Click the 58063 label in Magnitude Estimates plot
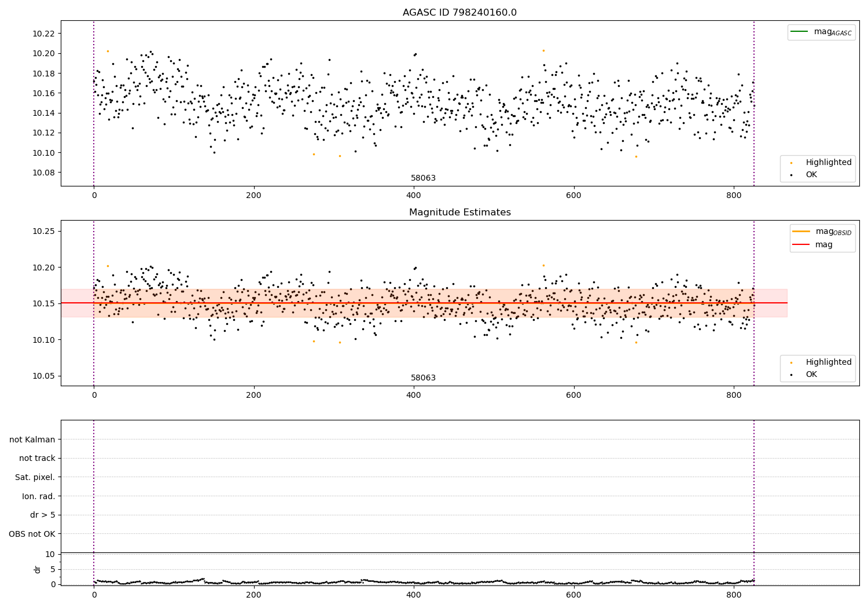The width and height of the screenshot is (868, 608). coord(423,378)
